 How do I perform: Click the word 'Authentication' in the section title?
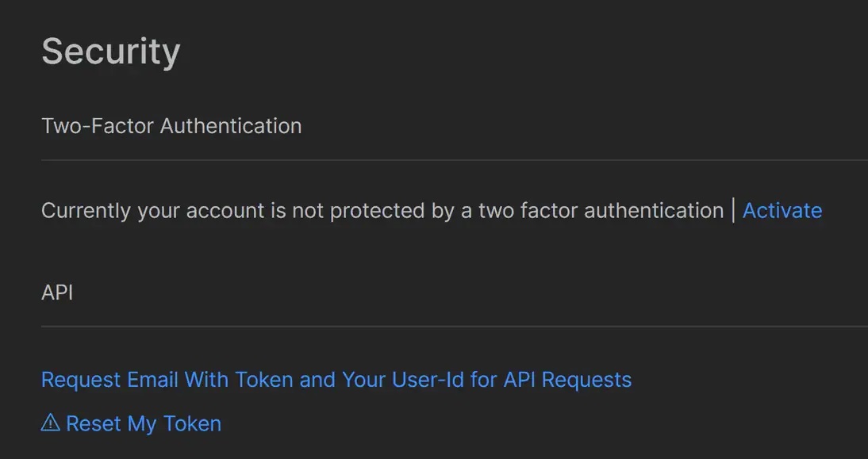pos(231,126)
